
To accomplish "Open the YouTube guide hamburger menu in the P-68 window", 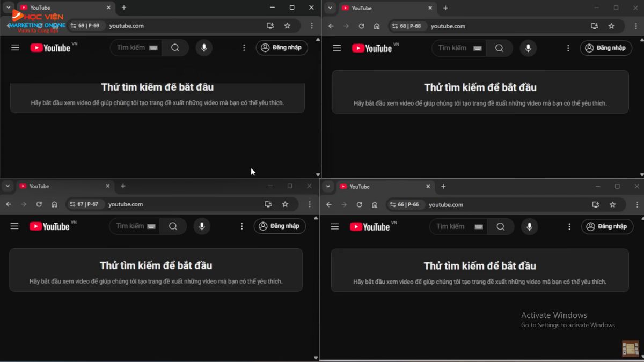I will (x=336, y=48).
